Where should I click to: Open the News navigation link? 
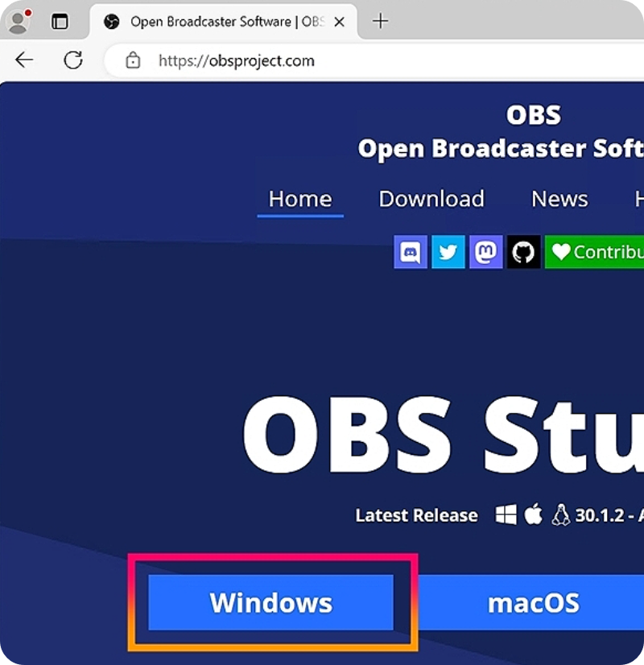tap(559, 199)
